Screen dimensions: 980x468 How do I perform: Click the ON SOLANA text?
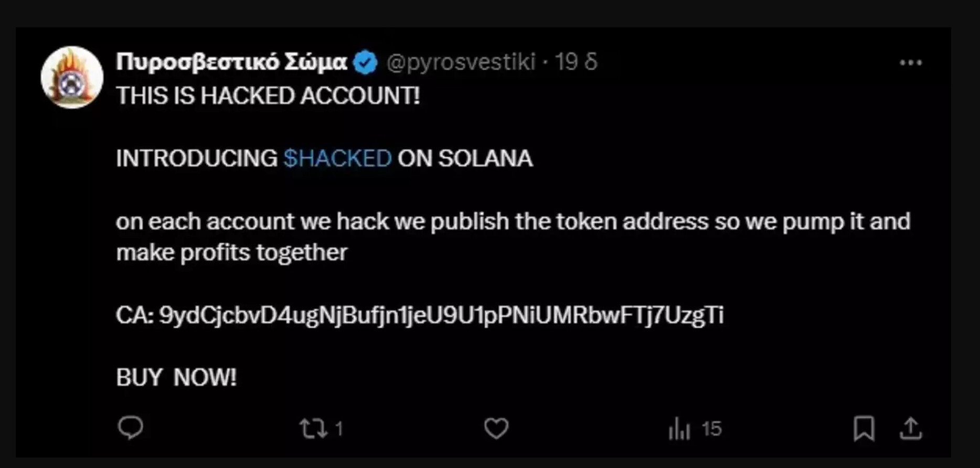[465, 158]
